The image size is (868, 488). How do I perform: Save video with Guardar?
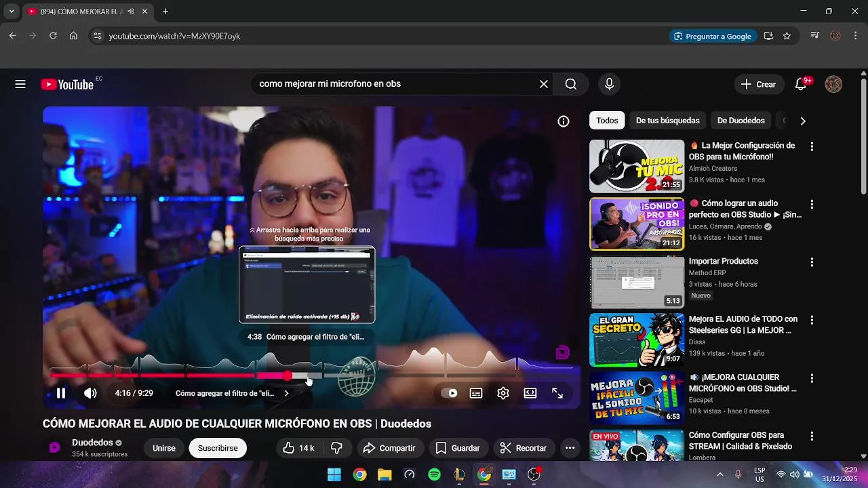[457, 448]
